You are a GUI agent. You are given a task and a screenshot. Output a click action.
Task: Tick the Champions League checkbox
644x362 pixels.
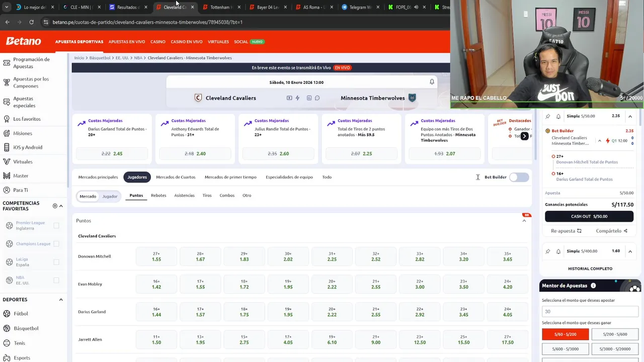click(56, 244)
